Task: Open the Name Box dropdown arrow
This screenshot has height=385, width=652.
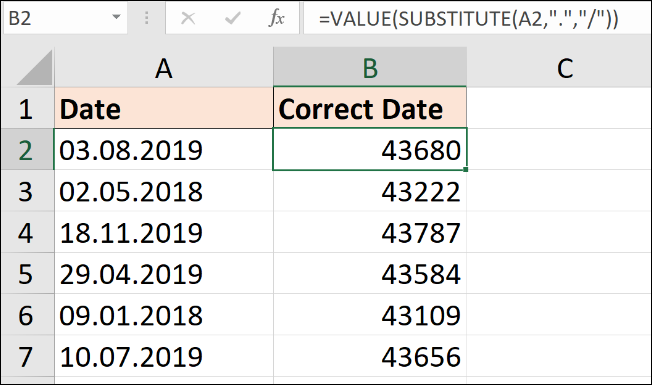Action: pyautogui.click(x=116, y=17)
